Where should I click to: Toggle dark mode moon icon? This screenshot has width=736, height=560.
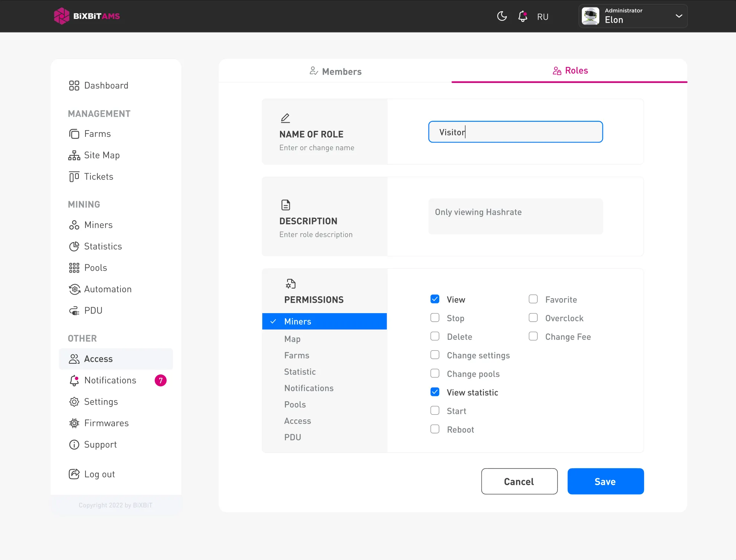click(x=502, y=16)
